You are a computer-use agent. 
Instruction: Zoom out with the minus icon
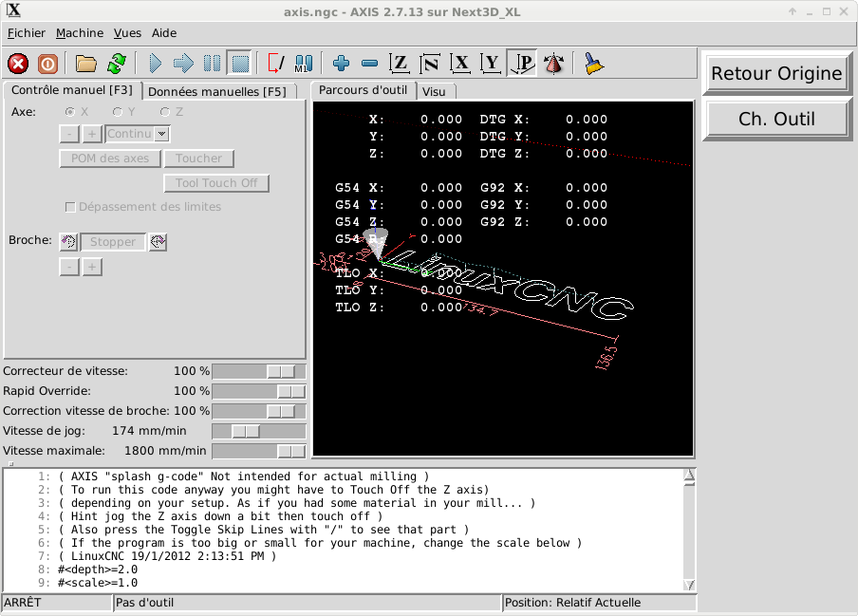(370, 64)
